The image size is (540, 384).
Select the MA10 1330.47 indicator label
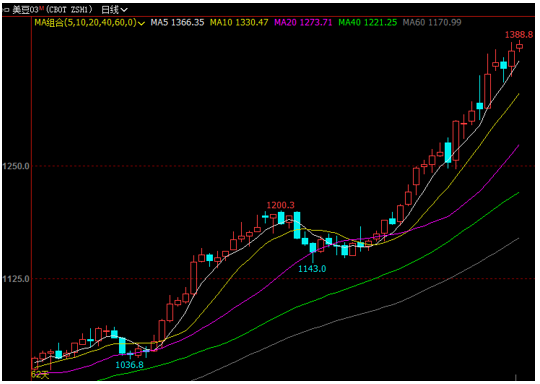coord(239,23)
